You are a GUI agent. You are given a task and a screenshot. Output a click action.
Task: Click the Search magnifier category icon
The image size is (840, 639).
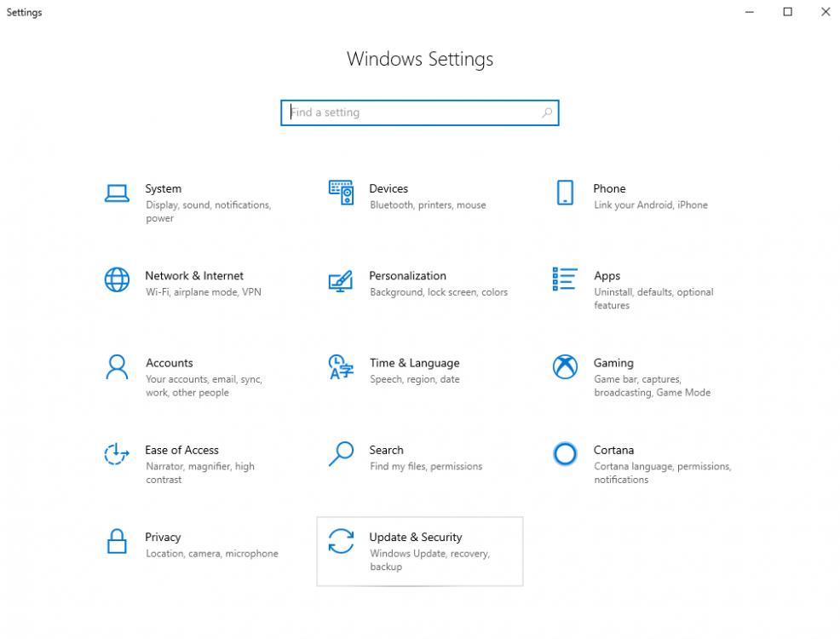click(x=341, y=453)
